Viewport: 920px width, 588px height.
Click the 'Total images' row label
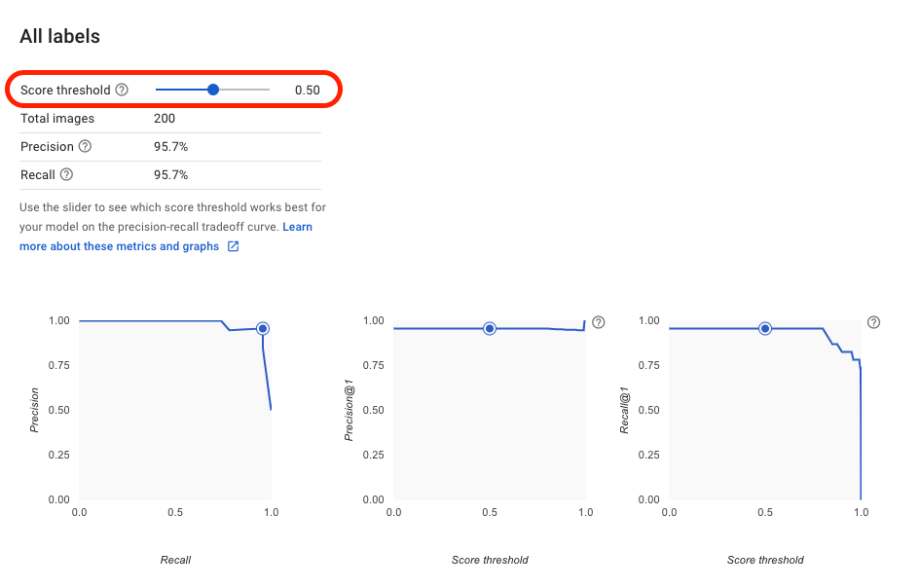coord(57,119)
